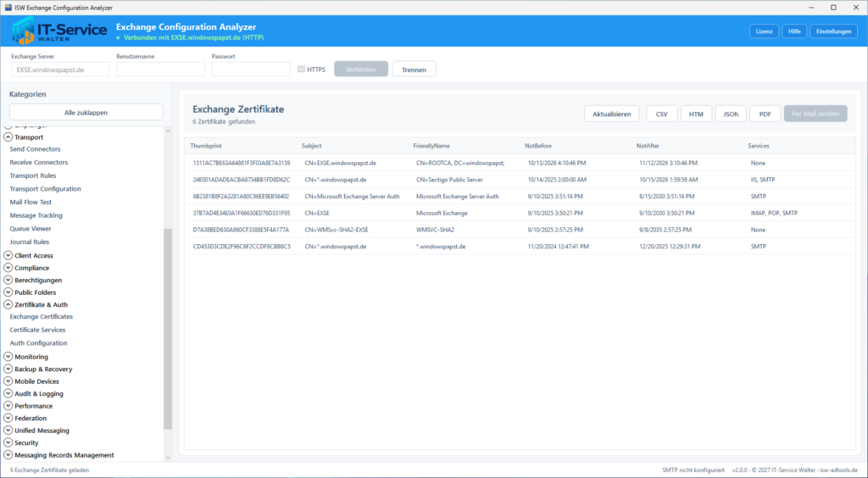
Task: Select Transport Rules
Action: coord(33,175)
